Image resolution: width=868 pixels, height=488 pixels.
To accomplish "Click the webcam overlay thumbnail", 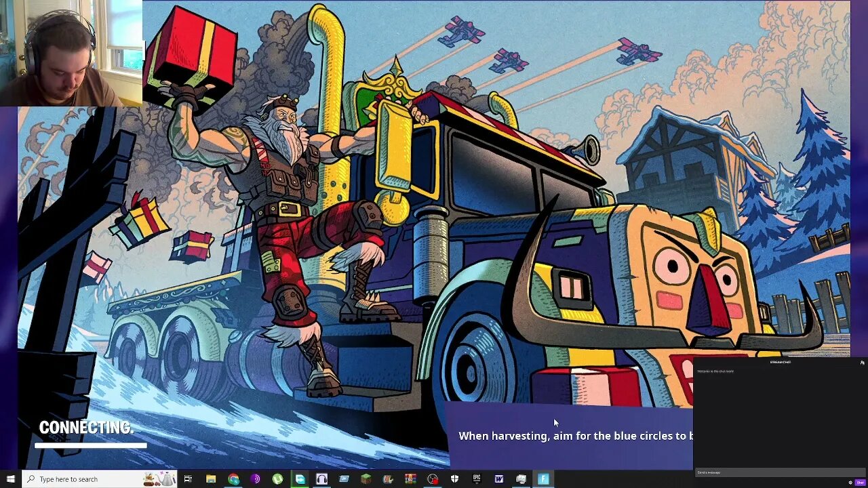I will [x=71, y=53].
